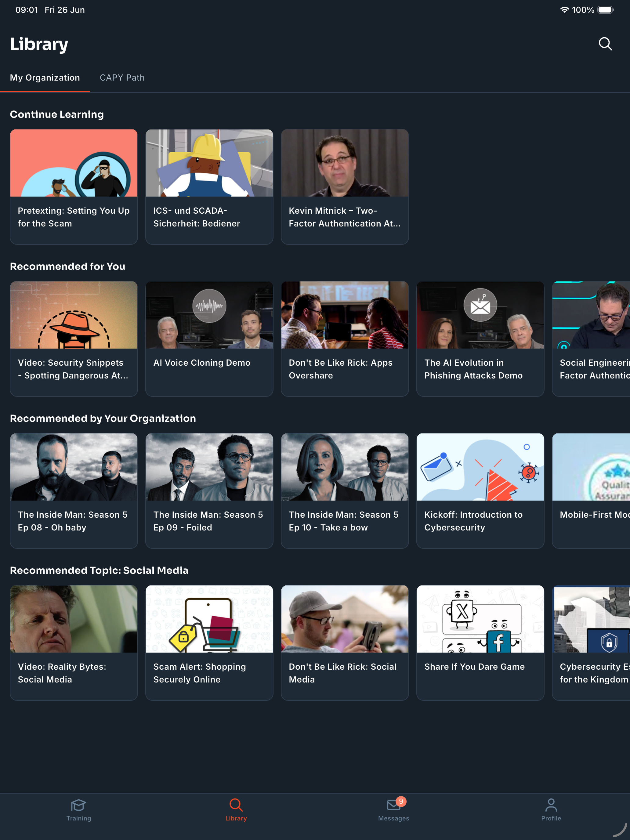The width and height of the screenshot is (630, 840).
Task: Tap 'Scam Alert: Shopping Securely Online' title
Action: [x=199, y=673]
